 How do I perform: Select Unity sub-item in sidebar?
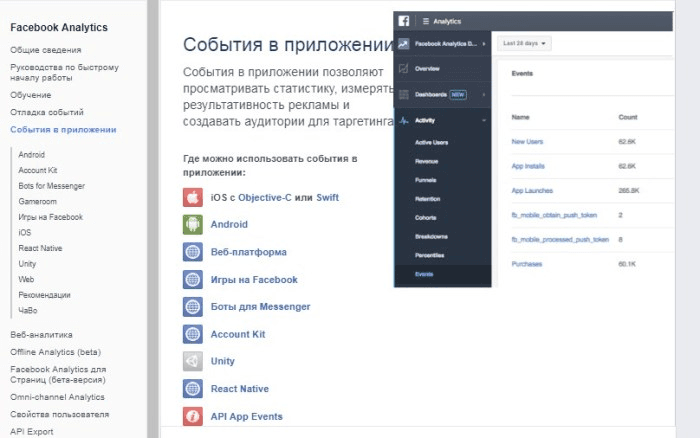27,264
